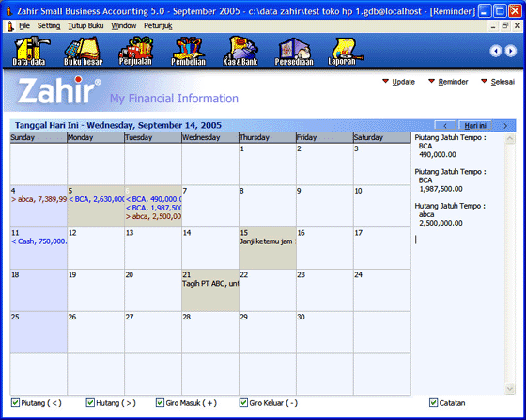Toggle the Hutang ( > ) checkbox
The height and width of the screenshot is (420, 526).
[90, 402]
